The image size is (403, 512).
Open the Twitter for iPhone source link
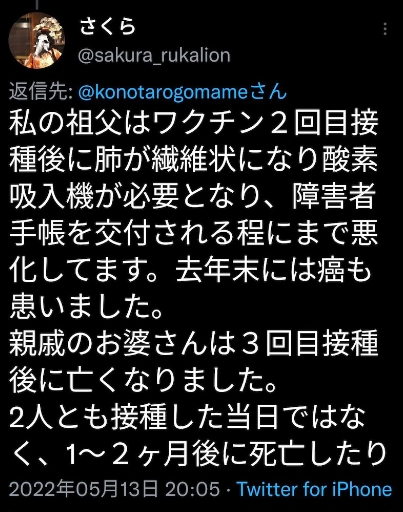pos(314,489)
